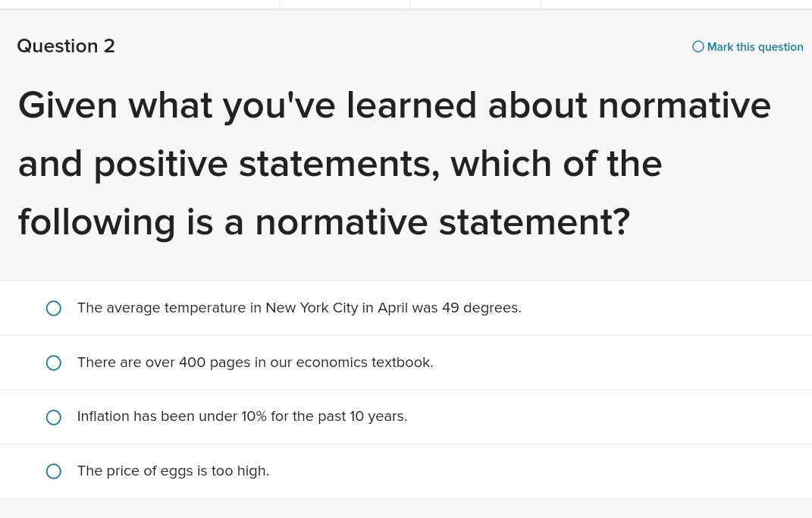Viewport: 812px width, 518px height.
Task: Click the circle beside the bottom answer choice
Action: pos(53,471)
